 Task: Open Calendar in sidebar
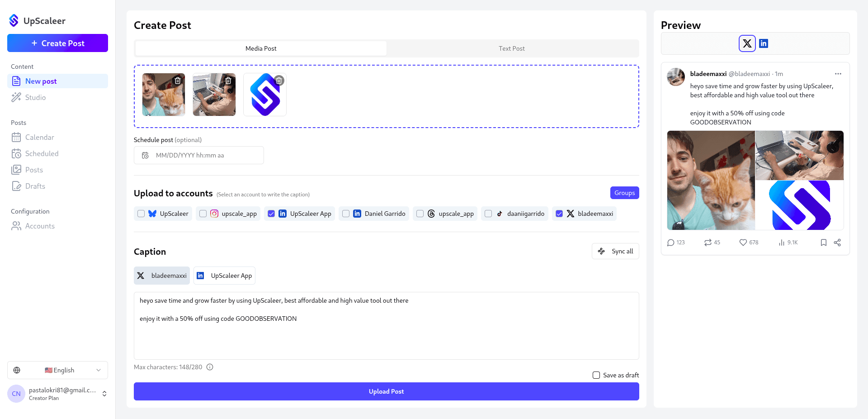[57, 137]
